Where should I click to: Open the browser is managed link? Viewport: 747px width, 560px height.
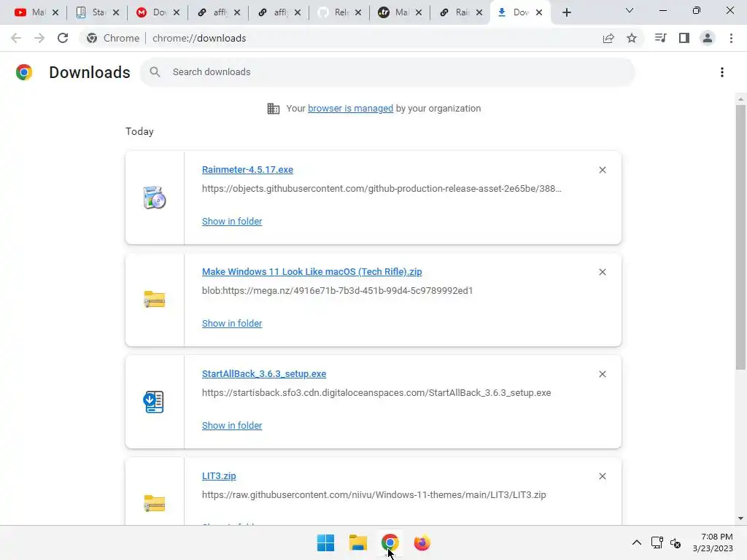tap(350, 108)
